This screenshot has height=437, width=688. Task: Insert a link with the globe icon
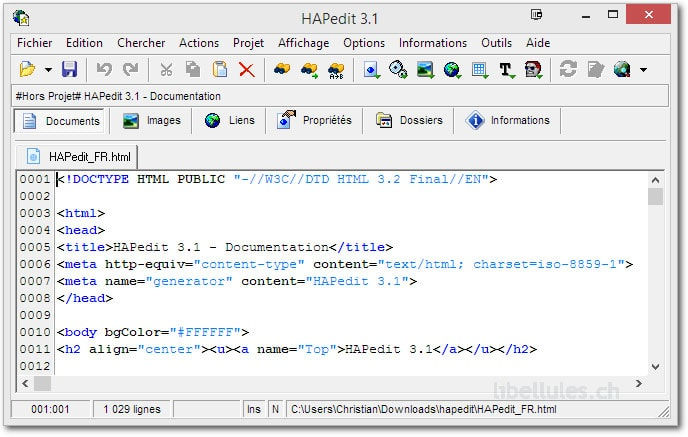pos(452,70)
